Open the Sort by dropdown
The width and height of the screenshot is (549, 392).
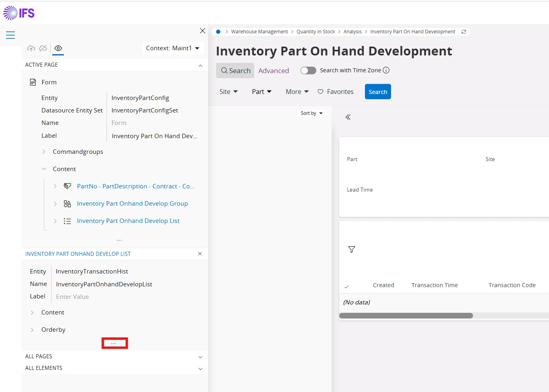pyautogui.click(x=311, y=113)
